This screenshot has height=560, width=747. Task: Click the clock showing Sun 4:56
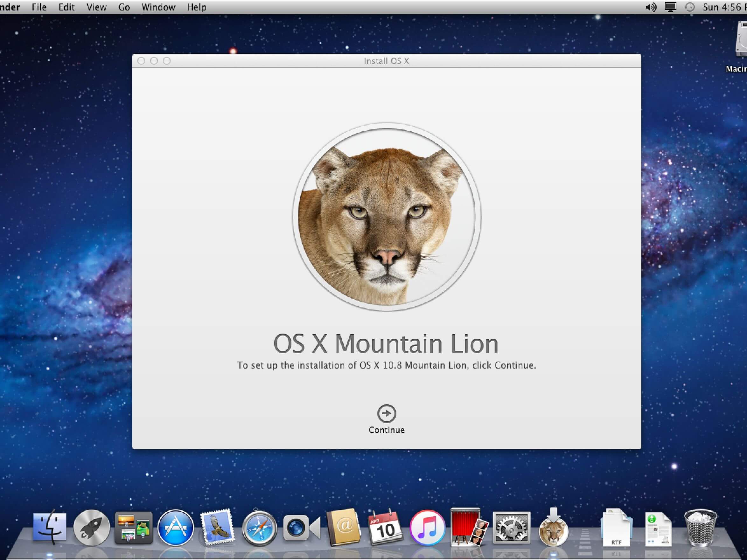(725, 7)
